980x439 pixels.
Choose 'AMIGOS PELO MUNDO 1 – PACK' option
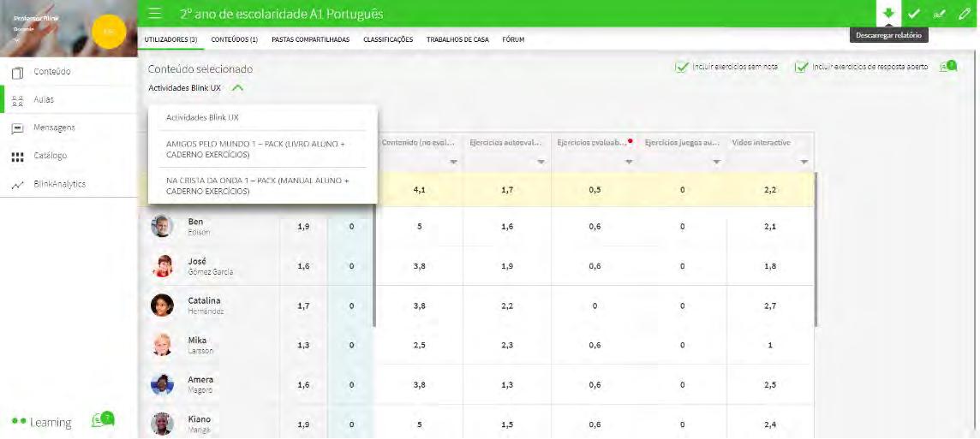click(x=262, y=149)
